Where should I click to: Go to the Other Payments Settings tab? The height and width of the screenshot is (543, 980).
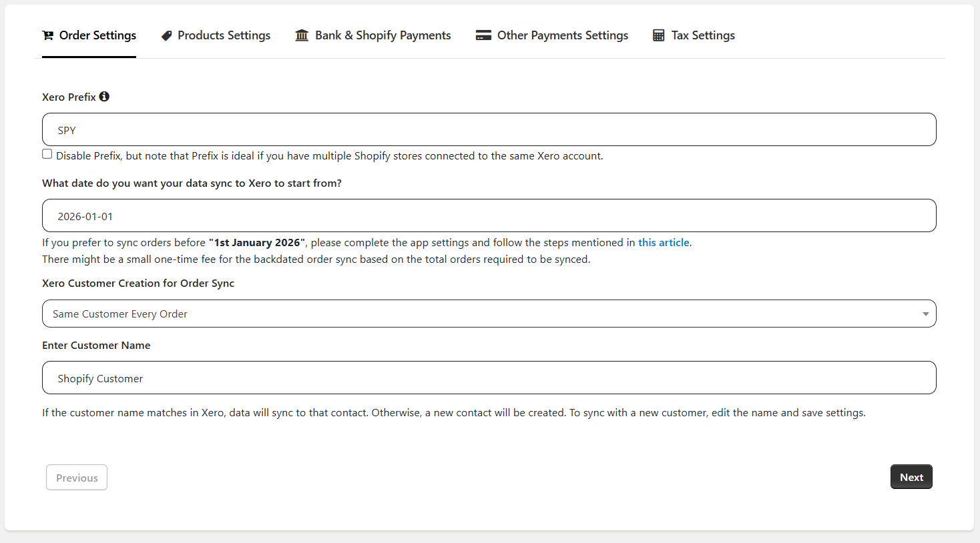562,35
